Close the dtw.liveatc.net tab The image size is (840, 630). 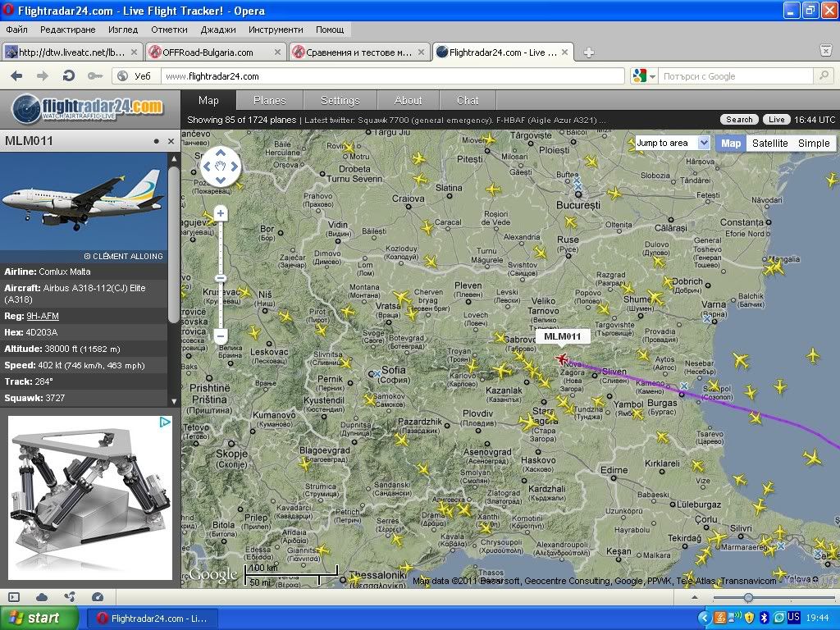134,52
